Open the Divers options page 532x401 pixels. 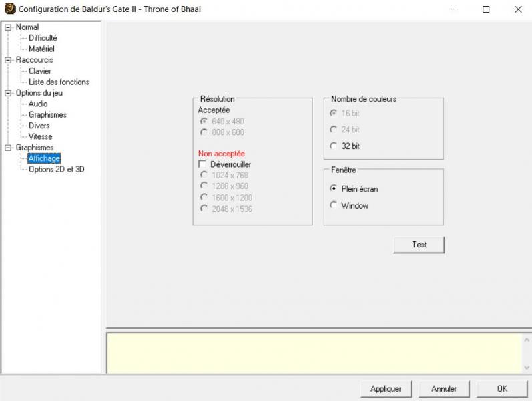(39, 126)
